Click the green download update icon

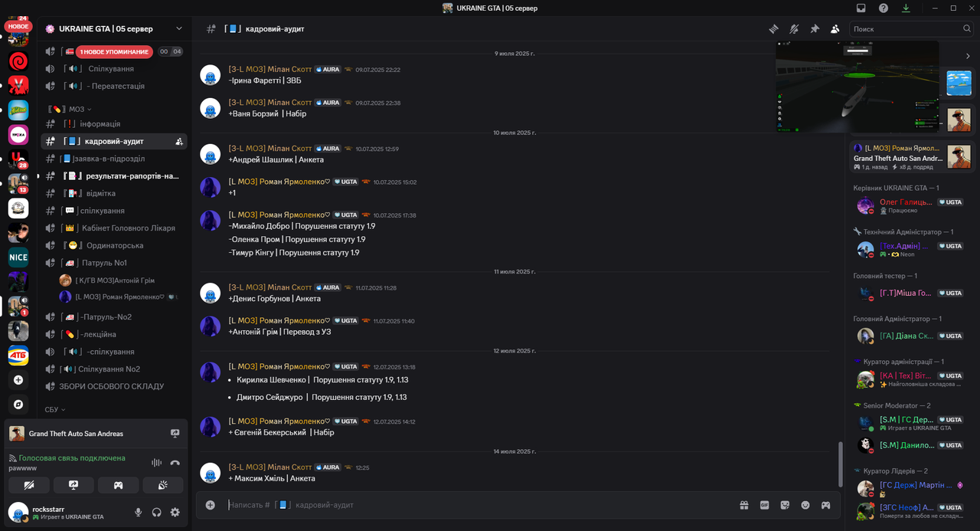(906, 8)
